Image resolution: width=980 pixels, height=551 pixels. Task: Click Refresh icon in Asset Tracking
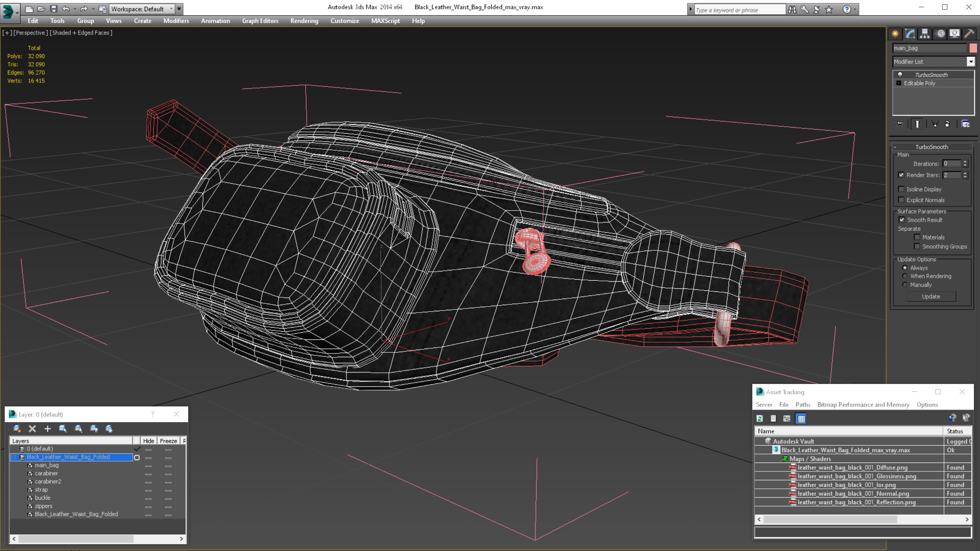pos(760,419)
